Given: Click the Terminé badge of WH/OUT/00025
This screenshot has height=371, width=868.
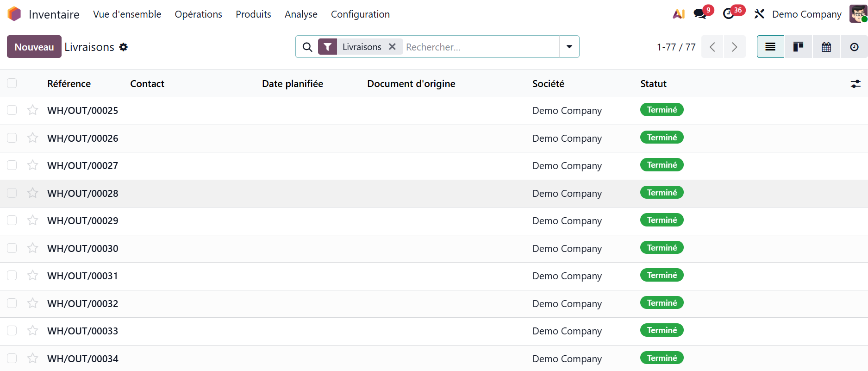Looking at the screenshot, I should point(662,110).
